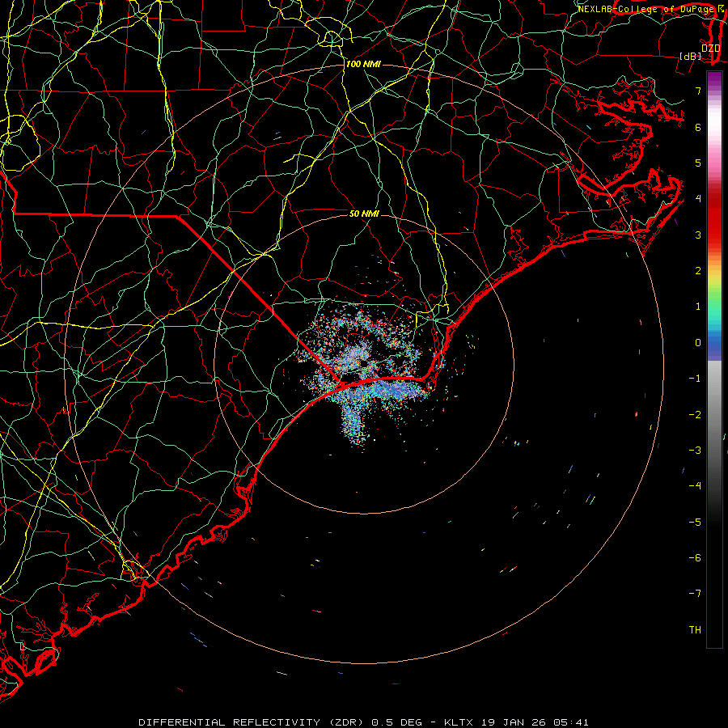Click the KLTX station identifier in the caption
Viewport: 728px width, 728px height.
459,722
